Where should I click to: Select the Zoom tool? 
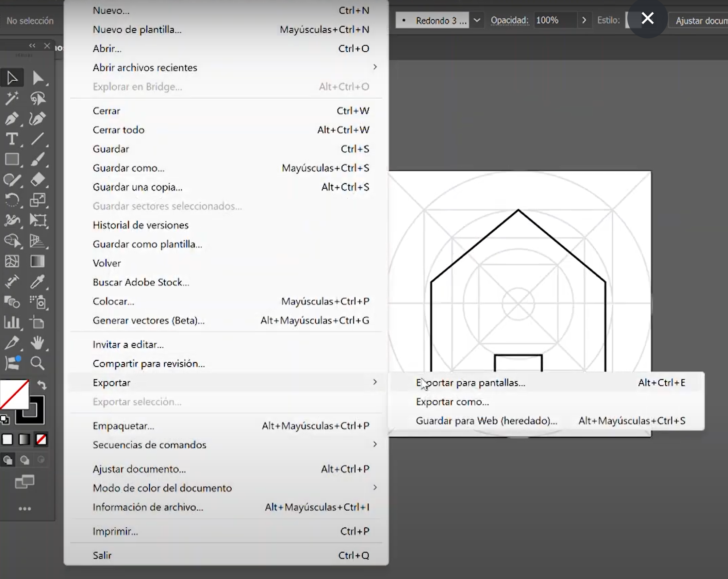click(37, 363)
